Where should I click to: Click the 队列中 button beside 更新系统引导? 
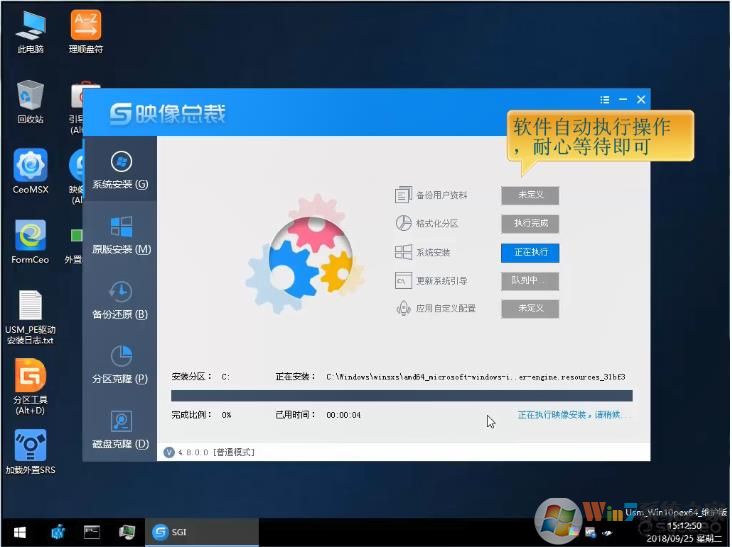pos(529,281)
